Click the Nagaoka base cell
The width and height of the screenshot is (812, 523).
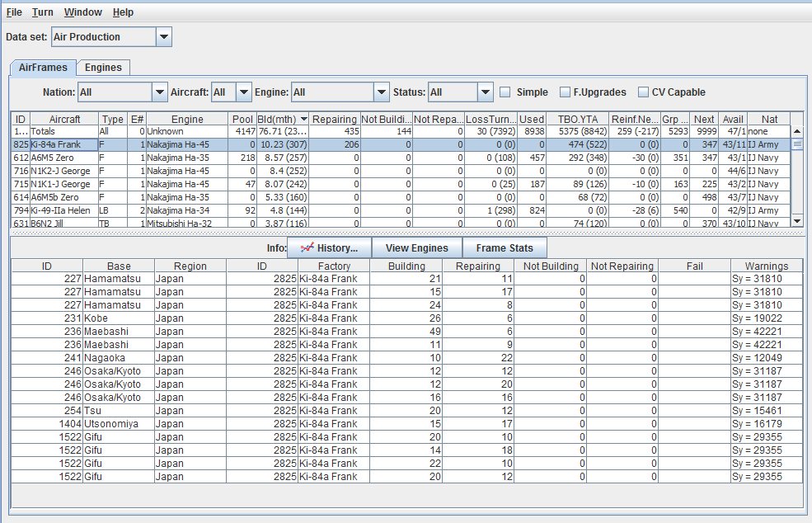119,358
